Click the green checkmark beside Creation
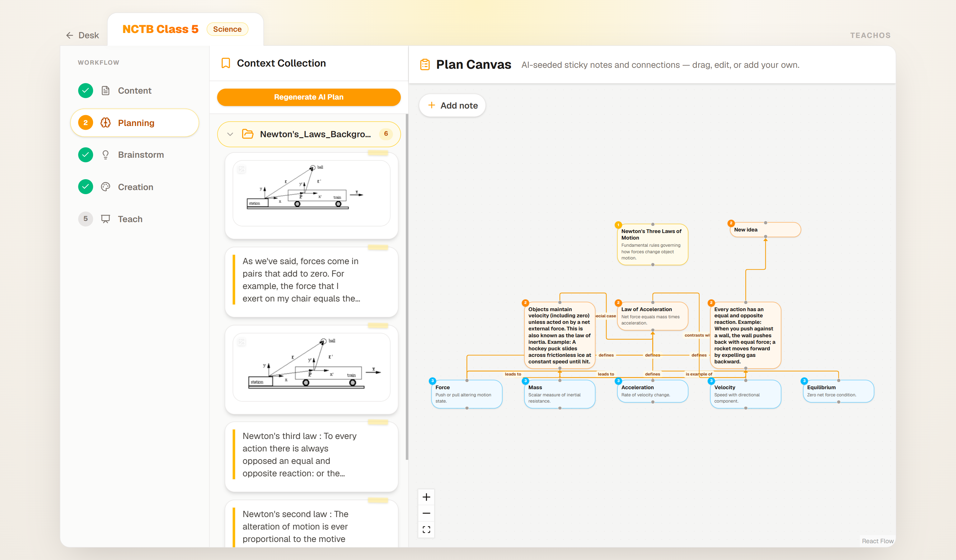The image size is (956, 560). coord(85,187)
